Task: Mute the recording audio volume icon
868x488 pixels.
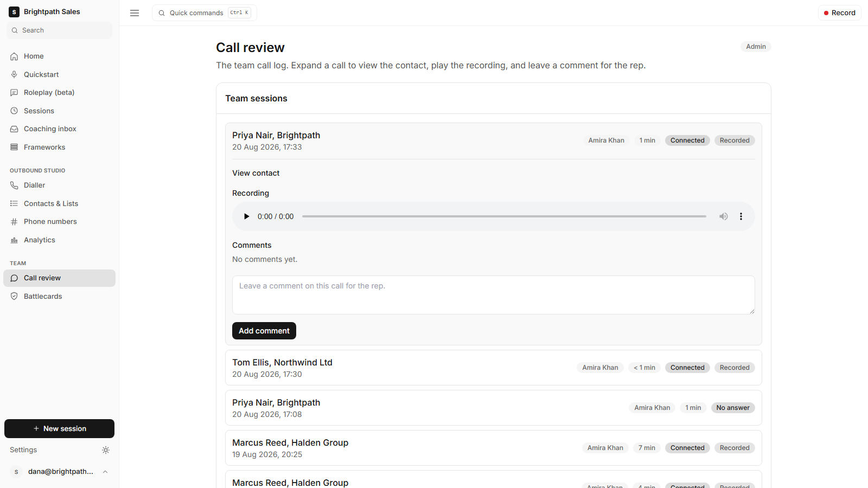Action: (x=724, y=216)
